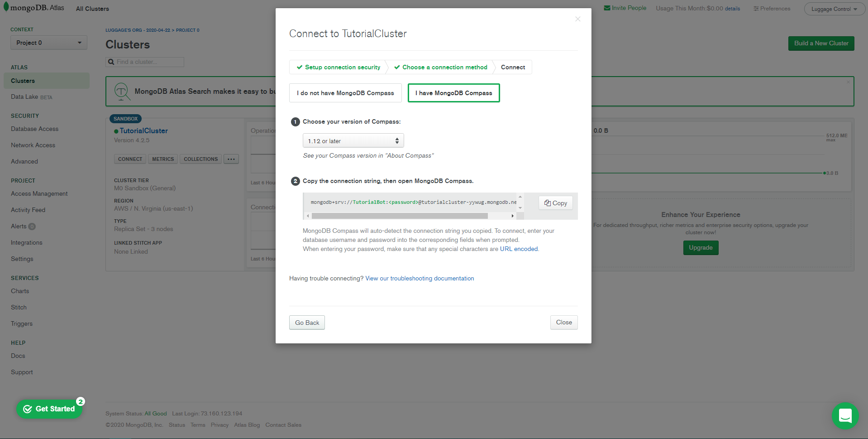Screen dimensions: 868x439
Task: Open the Project 0 context dropdown
Action: pyautogui.click(x=49, y=43)
